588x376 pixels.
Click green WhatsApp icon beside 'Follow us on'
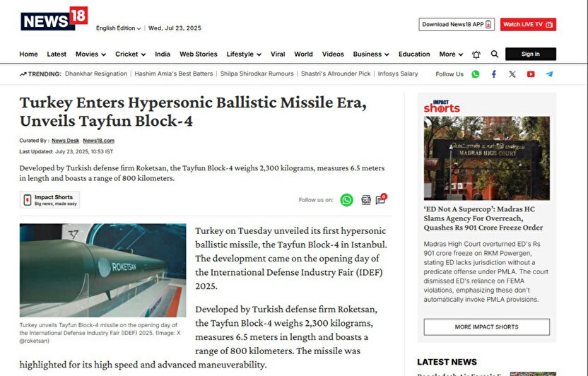[346, 200]
